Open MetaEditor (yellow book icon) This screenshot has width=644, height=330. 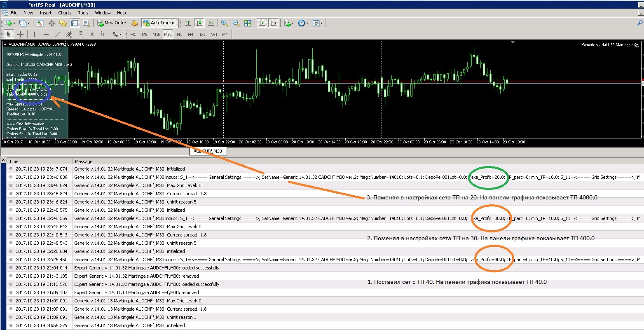point(134,23)
